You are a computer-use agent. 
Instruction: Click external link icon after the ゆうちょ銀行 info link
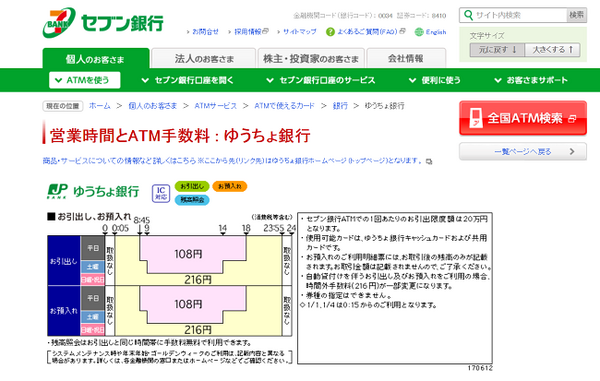(429, 161)
